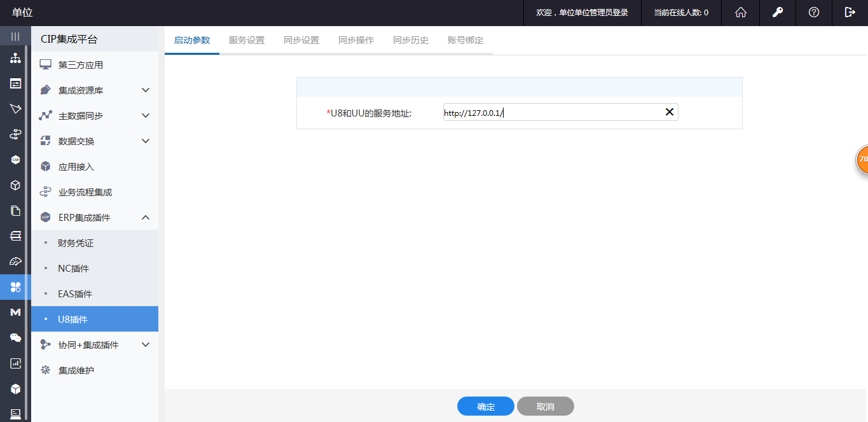Click the WeChat chat bubbles icon in left rail
This screenshot has width=868, height=422.
pos(15,338)
